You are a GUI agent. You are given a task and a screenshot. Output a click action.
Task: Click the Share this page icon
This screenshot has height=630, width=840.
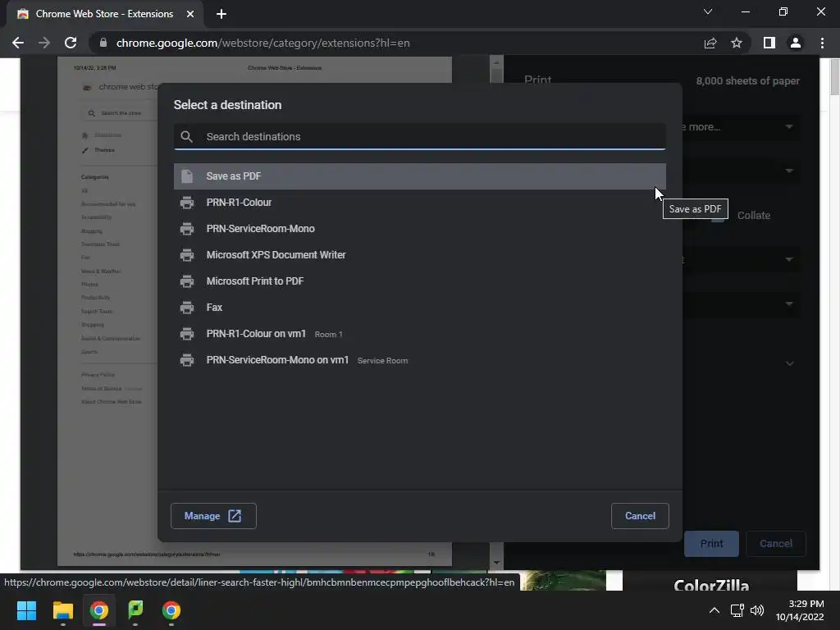(x=710, y=43)
